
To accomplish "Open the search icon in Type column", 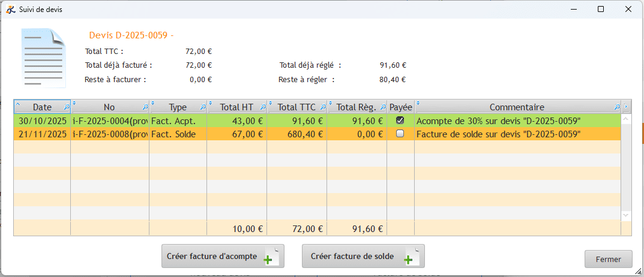I will [202, 107].
